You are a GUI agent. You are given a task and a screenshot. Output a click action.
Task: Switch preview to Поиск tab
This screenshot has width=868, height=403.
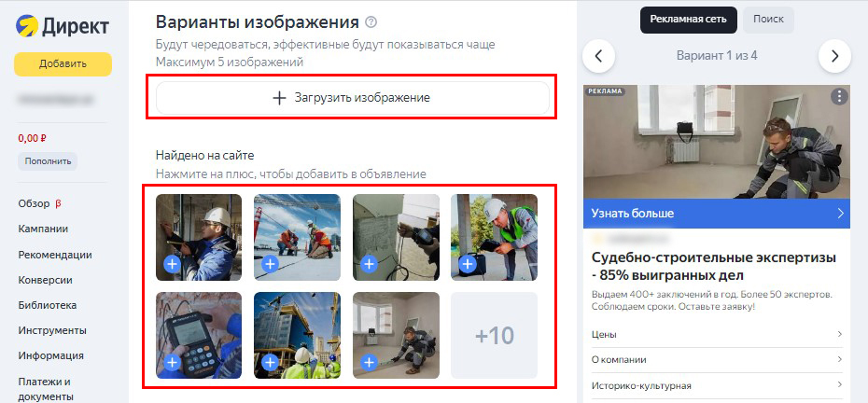tap(768, 20)
